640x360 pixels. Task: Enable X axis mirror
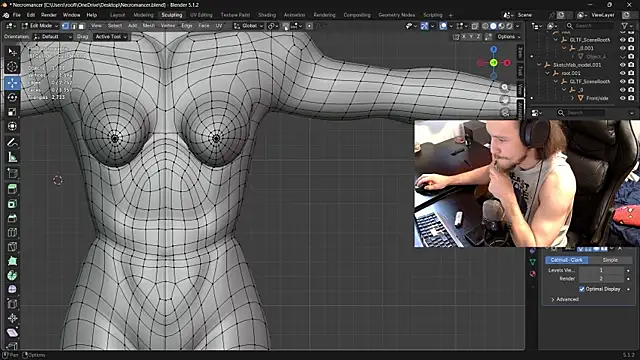pos(464,37)
